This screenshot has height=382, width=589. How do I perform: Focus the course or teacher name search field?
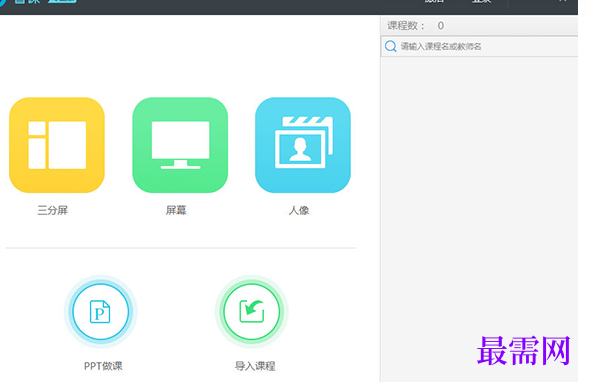tap(480, 46)
